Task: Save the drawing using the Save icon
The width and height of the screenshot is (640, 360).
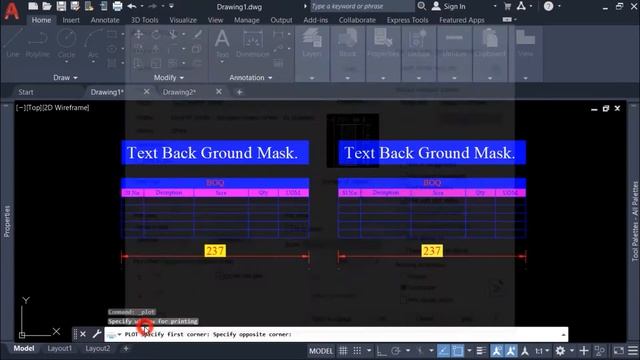Action: coord(61,6)
